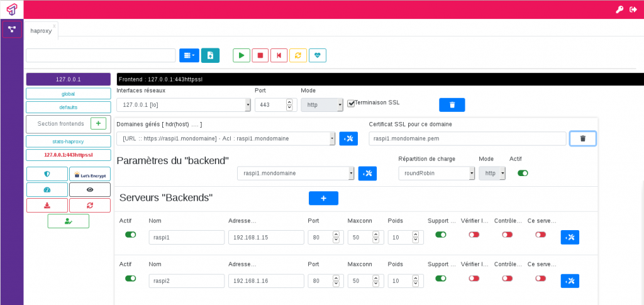Toggle Ce serveur switch for raspi1
The height and width of the screenshot is (305, 644).
540,235
